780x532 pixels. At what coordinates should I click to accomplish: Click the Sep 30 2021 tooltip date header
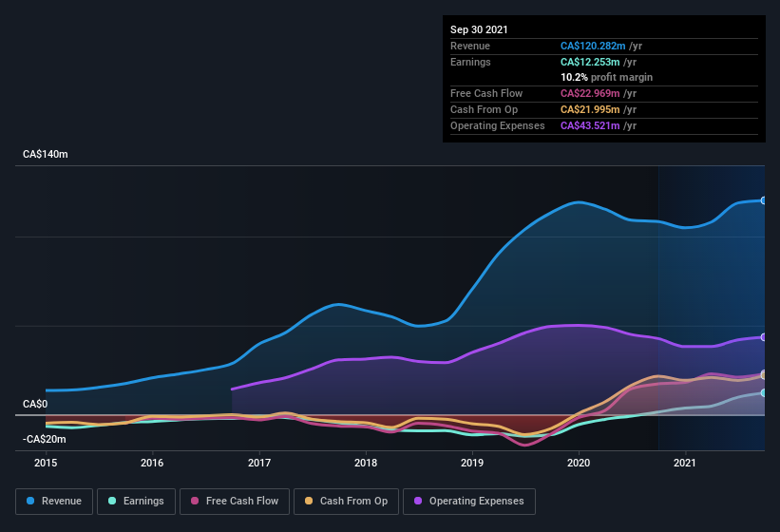(x=479, y=29)
